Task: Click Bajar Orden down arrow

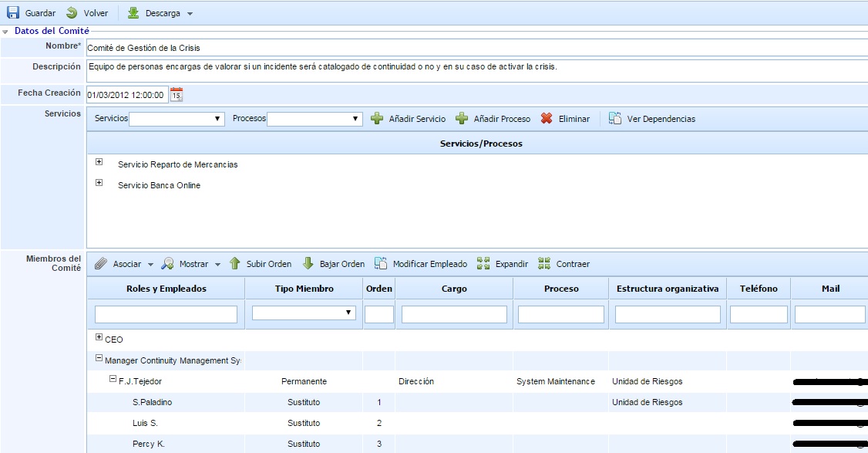Action: coord(308,264)
